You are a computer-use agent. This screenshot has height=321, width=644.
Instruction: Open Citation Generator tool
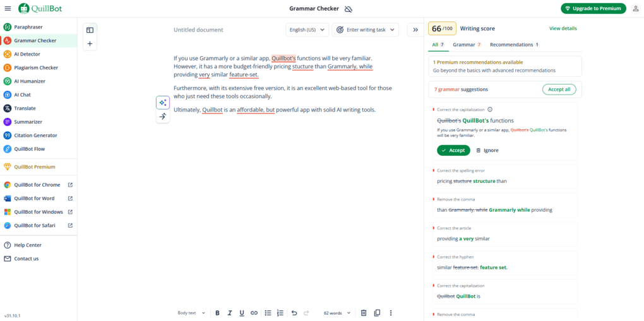[x=39, y=136]
